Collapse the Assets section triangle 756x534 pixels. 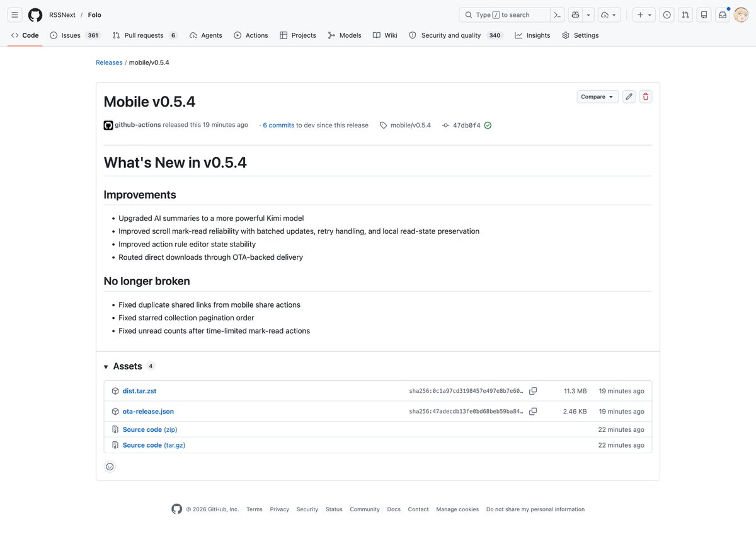pos(106,366)
